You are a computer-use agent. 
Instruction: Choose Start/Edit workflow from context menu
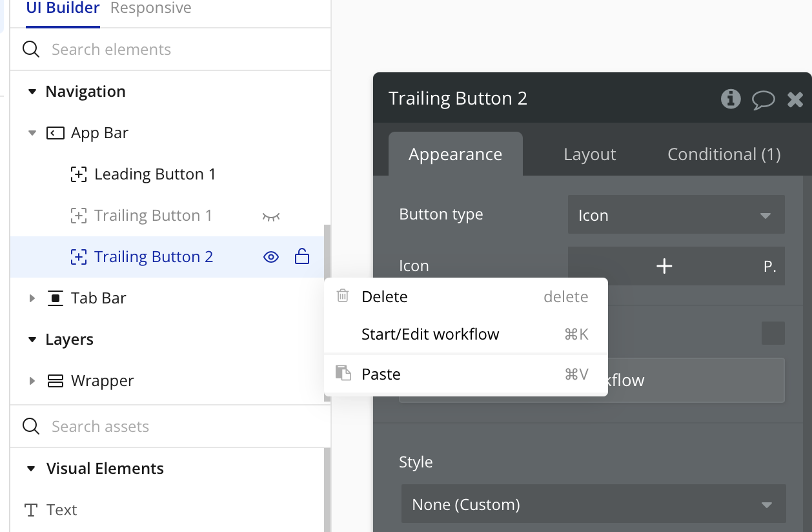(x=465, y=334)
